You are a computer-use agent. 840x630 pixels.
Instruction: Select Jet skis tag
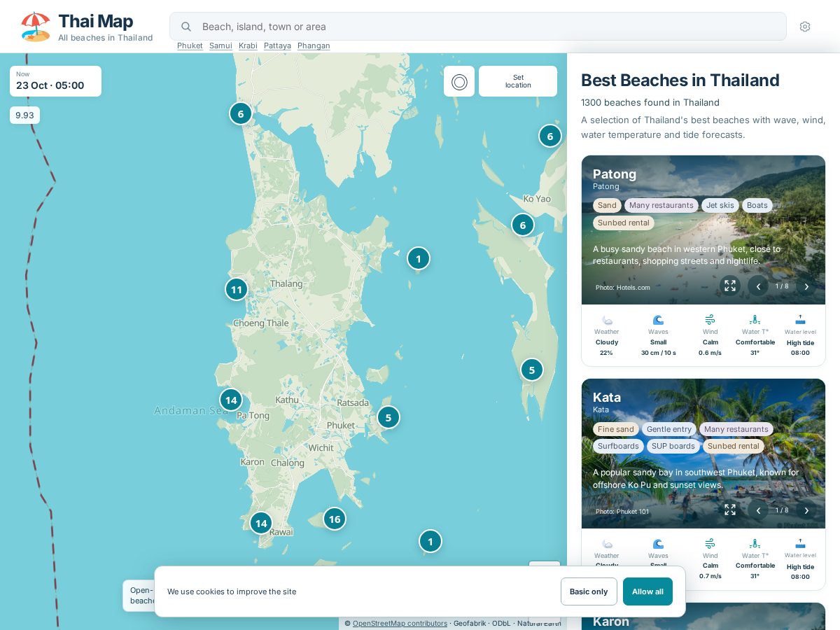pyautogui.click(x=720, y=205)
